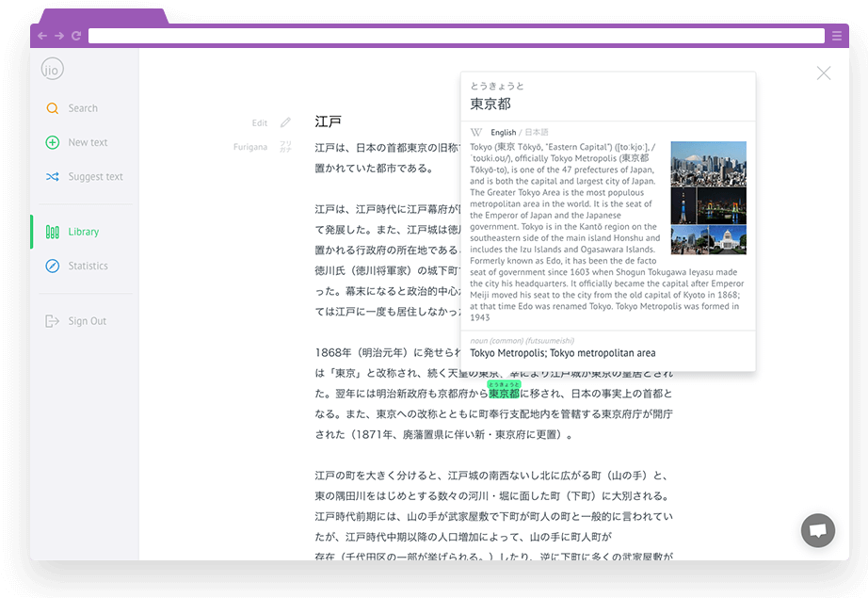Click the Search magnifier icon in sidebar

click(x=53, y=108)
